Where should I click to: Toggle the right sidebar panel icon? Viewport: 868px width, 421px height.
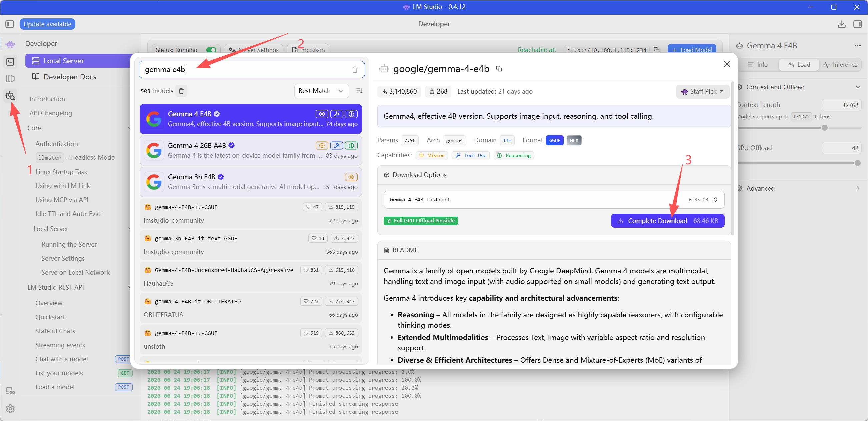point(858,24)
